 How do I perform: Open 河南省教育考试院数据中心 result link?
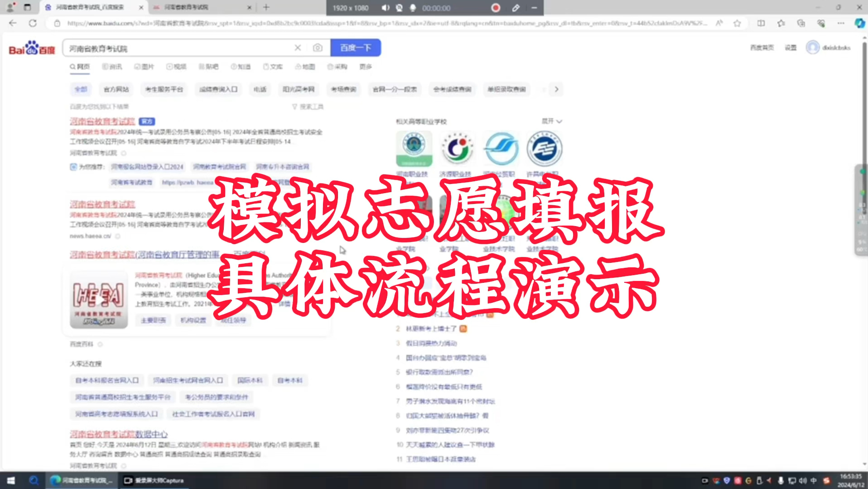(x=119, y=434)
